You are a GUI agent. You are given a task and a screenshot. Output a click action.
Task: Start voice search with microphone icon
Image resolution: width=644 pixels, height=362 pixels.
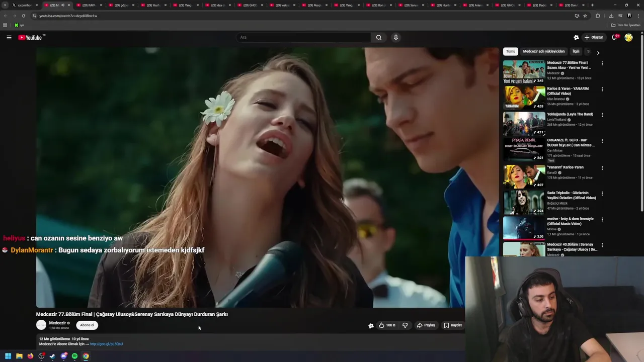point(396,37)
